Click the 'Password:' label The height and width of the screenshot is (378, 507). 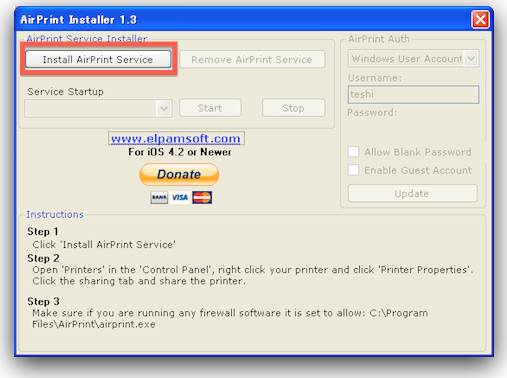[x=372, y=112]
